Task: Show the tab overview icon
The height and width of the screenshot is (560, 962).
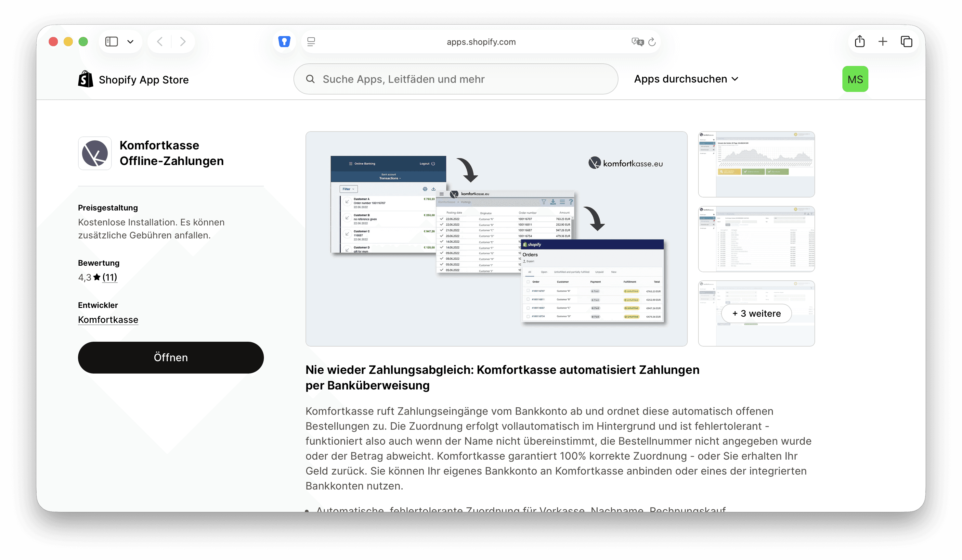Action: tap(906, 42)
